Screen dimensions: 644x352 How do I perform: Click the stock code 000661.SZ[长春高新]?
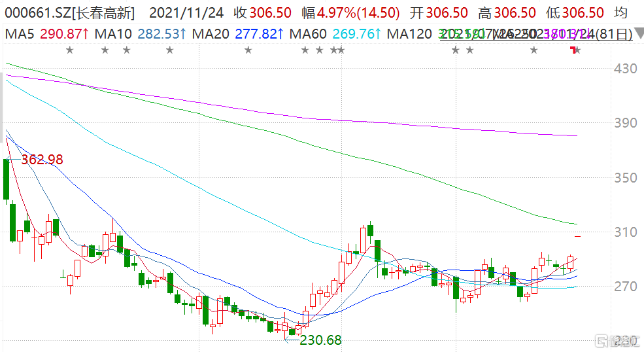(x=69, y=12)
